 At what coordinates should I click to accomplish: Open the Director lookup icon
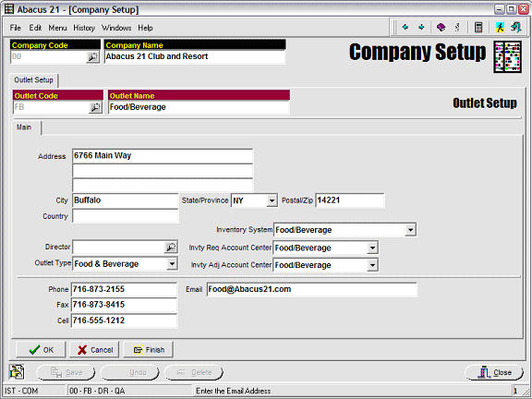point(170,248)
